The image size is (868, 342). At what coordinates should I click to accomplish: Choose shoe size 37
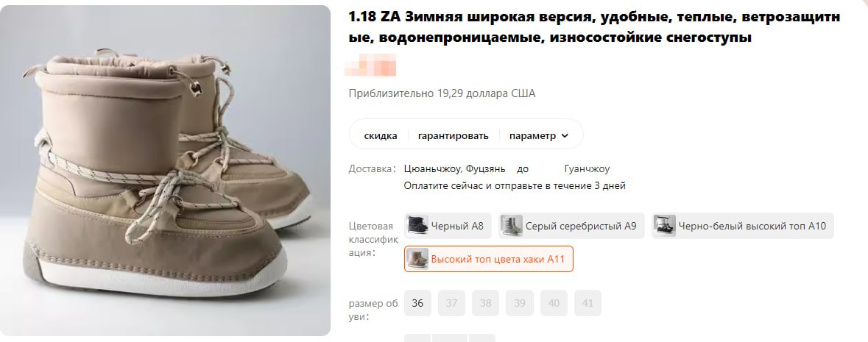tap(452, 303)
